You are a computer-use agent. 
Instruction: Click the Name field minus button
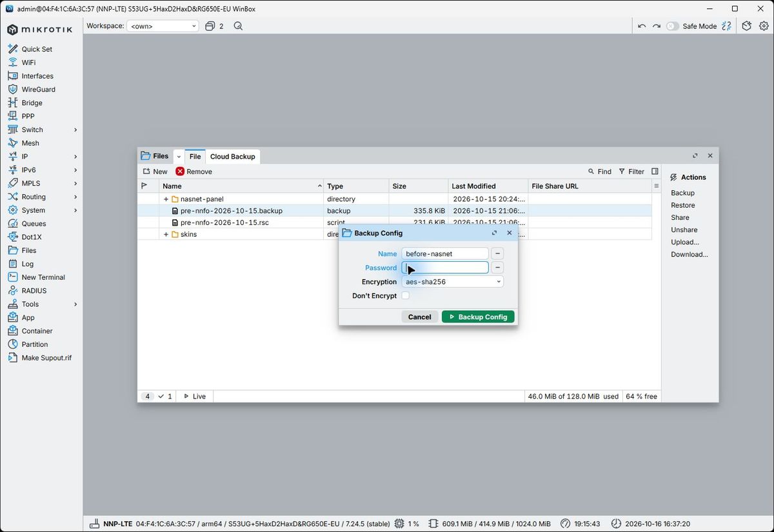tap(497, 253)
